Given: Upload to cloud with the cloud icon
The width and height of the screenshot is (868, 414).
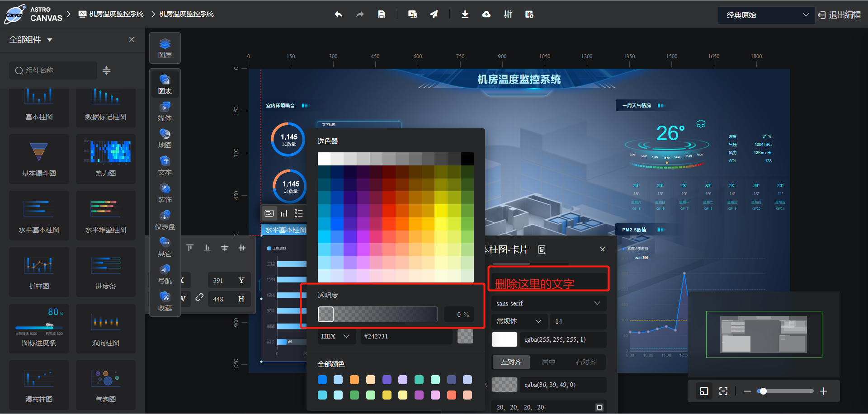Looking at the screenshot, I should click(x=486, y=14).
